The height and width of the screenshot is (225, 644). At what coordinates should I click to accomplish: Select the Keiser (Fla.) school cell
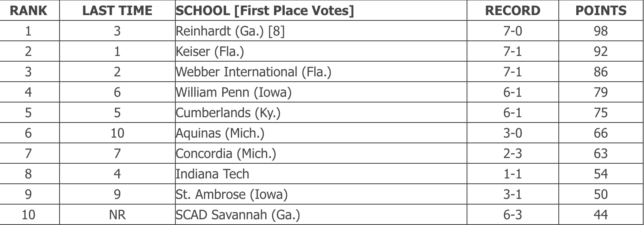[210, 51]
